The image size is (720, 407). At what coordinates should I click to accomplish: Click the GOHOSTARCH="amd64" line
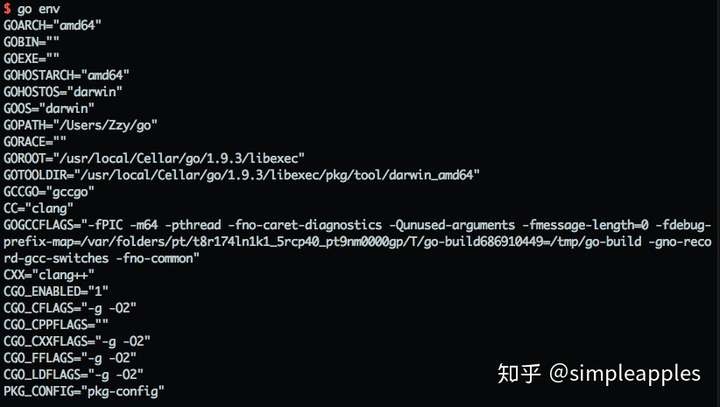(x=67, y=75)
